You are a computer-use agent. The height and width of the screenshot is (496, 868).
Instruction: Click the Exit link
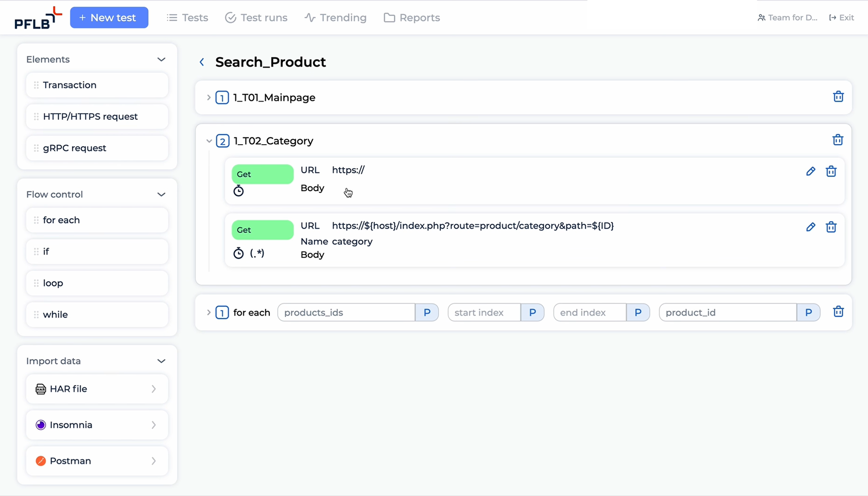tap(841, 18)
